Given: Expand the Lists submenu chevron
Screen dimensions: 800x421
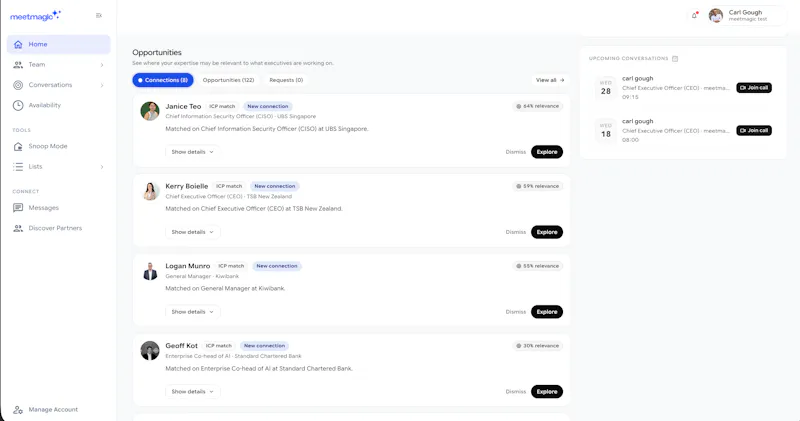Looking at the screenshot, I should pos(102,167).
